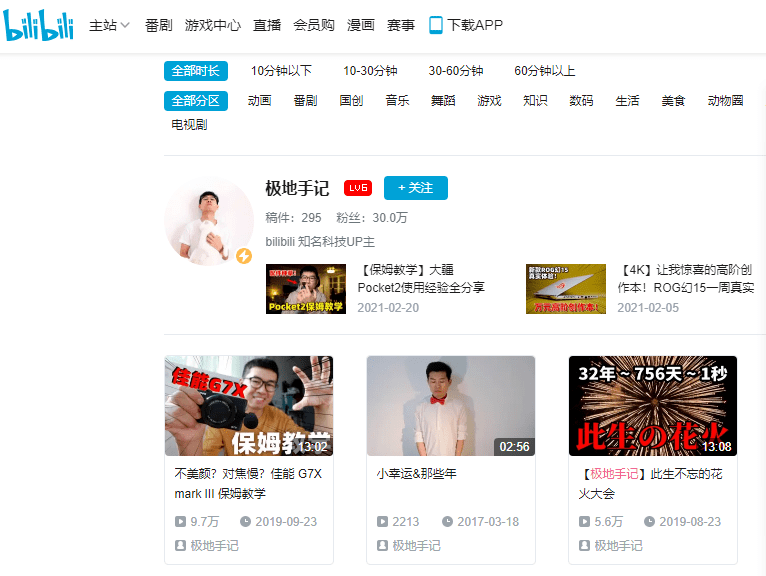Select the 音乐 category filter
Viewport: 766px width, 576px height.
click(397, 101)
